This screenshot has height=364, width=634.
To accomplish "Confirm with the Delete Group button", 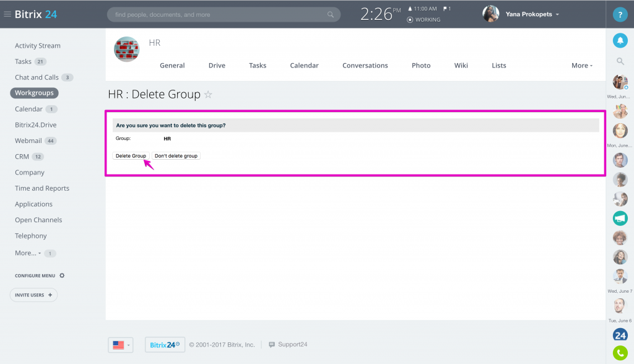I will pyautogui.click(x=131, y=156).
